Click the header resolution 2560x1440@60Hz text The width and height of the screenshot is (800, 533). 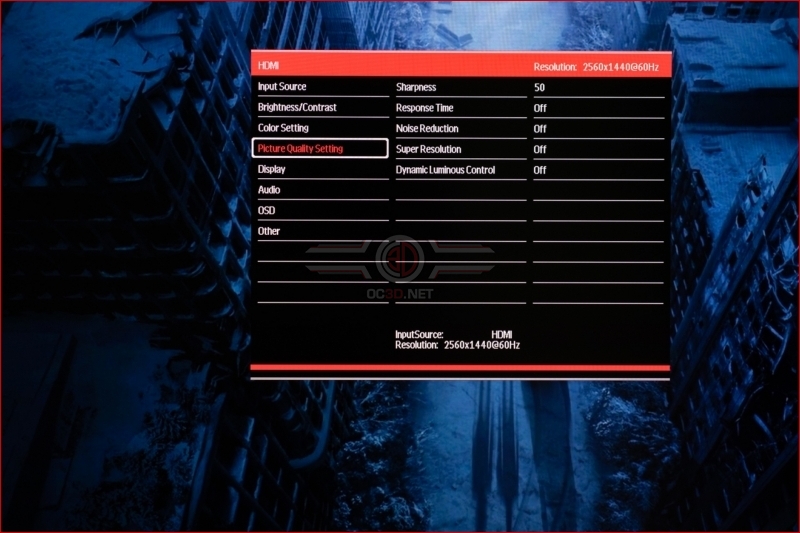[x=620, y=67]
